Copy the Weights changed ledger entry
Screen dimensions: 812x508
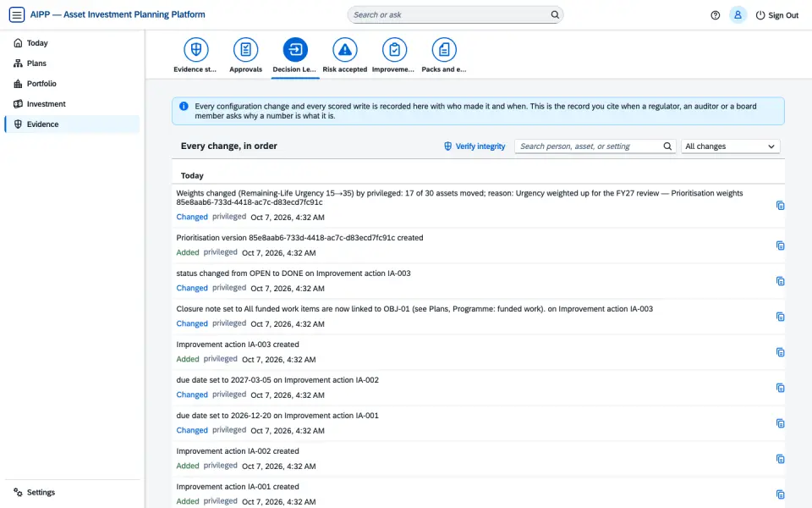tap(780, 206)
